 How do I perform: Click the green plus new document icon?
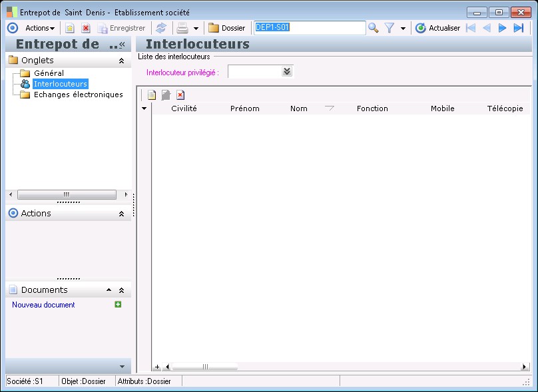pyautogui.click(x=118, y=304)
